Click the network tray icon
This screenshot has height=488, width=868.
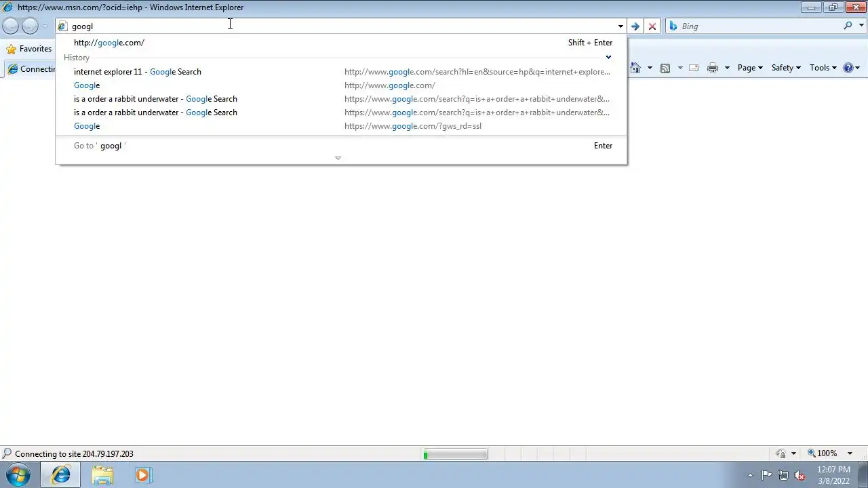pos(783,475)
